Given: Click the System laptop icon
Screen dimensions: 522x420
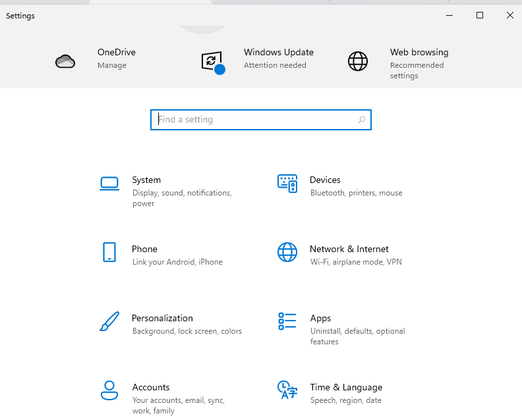Looking at the screenshot, I should coord(109,184).
